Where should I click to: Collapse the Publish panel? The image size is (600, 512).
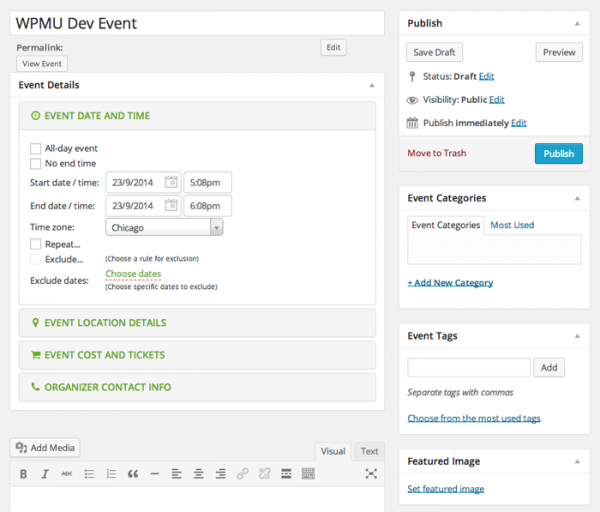(577, 24)
